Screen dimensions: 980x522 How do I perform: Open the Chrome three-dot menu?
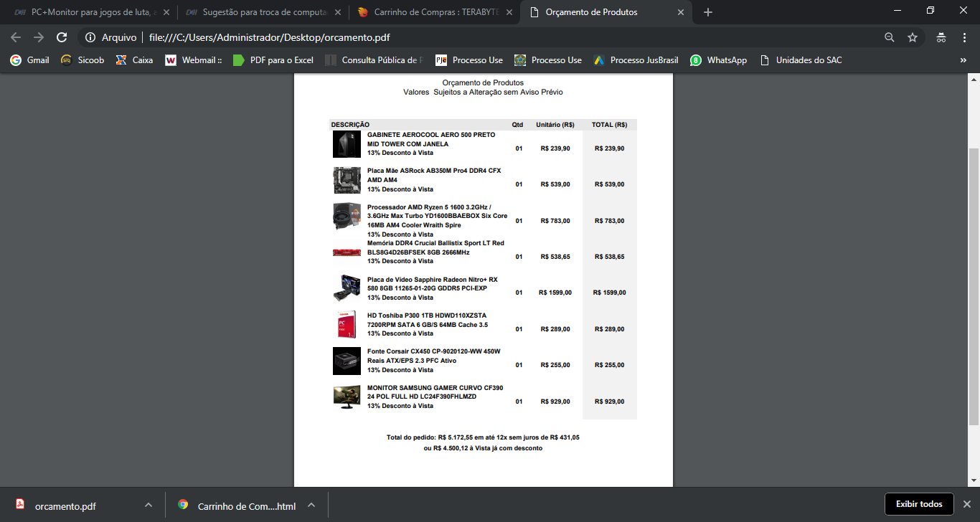tap(964, 37)
